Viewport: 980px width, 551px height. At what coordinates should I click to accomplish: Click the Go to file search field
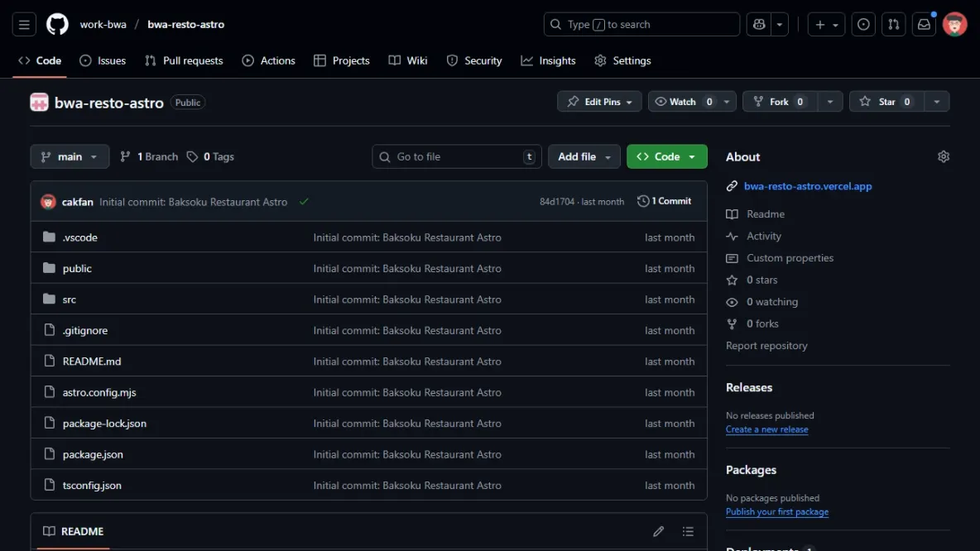pos(456,156)
